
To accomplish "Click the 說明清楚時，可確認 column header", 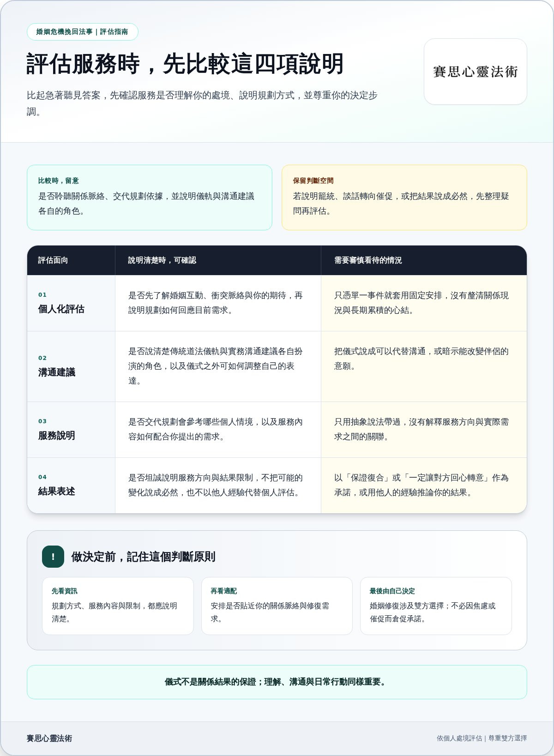I will 162,260.
